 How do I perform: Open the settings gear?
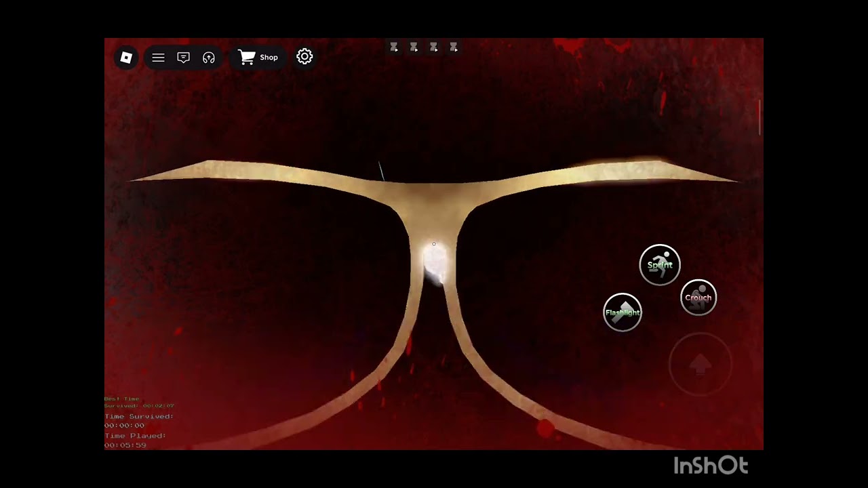(304, 57)
